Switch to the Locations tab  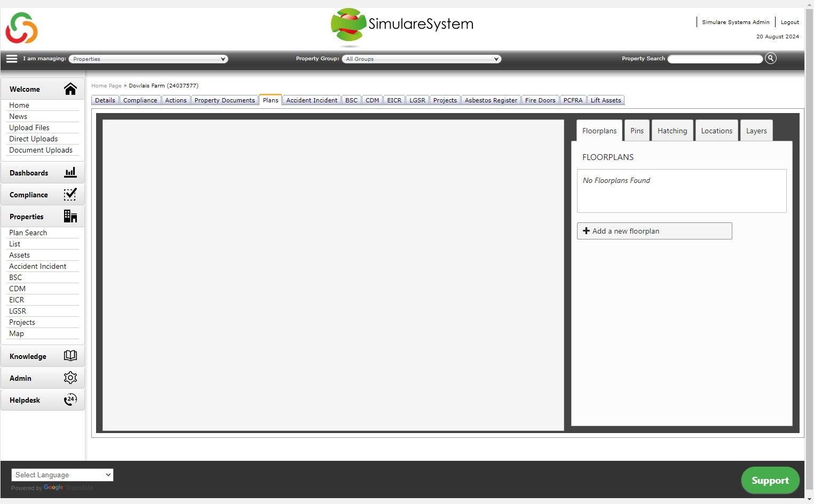[716, 131]
